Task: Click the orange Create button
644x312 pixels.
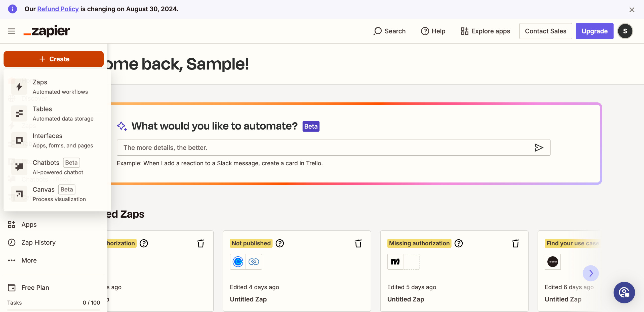Action: [54, 59]
